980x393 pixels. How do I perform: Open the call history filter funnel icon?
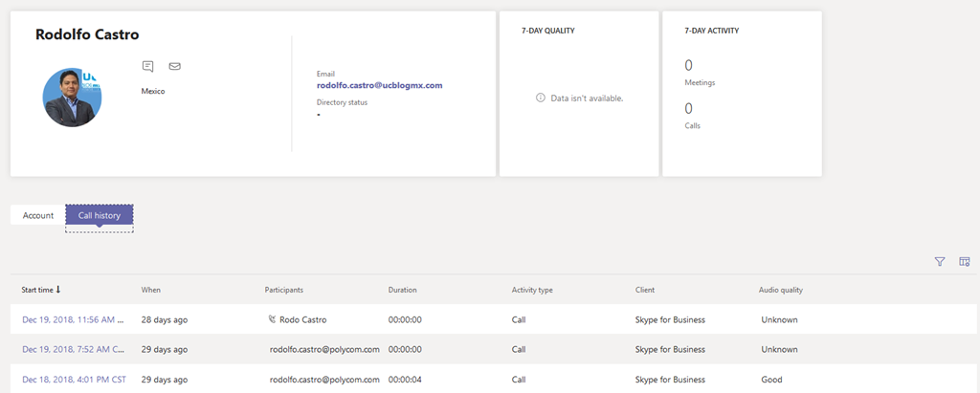click(940, 261)
